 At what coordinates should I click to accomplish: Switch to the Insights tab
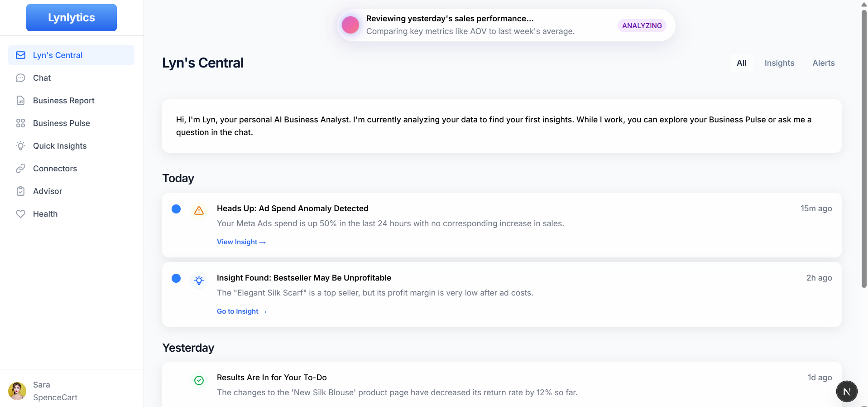coord(779,63)
